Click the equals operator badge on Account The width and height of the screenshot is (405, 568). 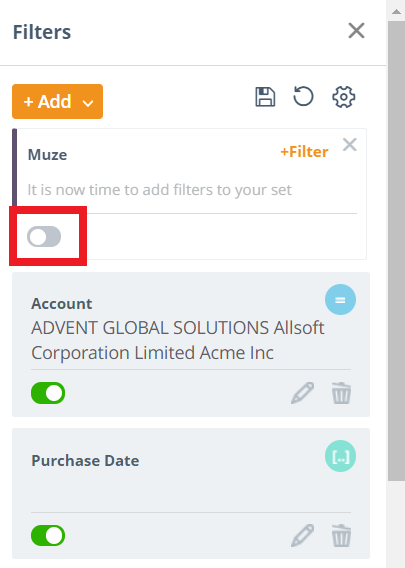[340, 300]
